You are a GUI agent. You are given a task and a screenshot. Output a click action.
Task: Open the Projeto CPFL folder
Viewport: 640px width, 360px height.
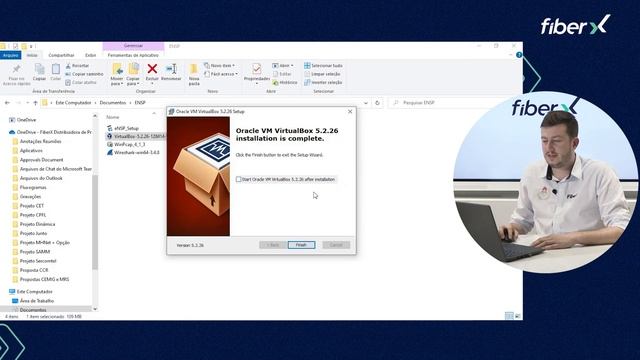click(x=29, y=215)
